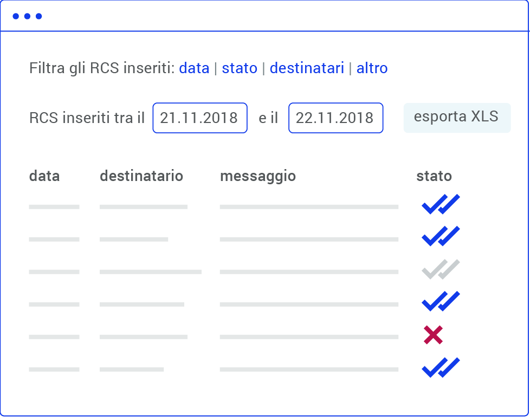The height and width of the screenshot is (420, 530).
Task: Click the double-check status icon in last row
Action: [440, 367]
